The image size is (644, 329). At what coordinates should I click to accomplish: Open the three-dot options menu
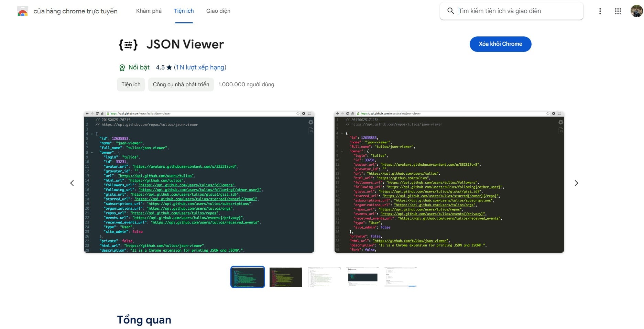click(x=600, y=11)
